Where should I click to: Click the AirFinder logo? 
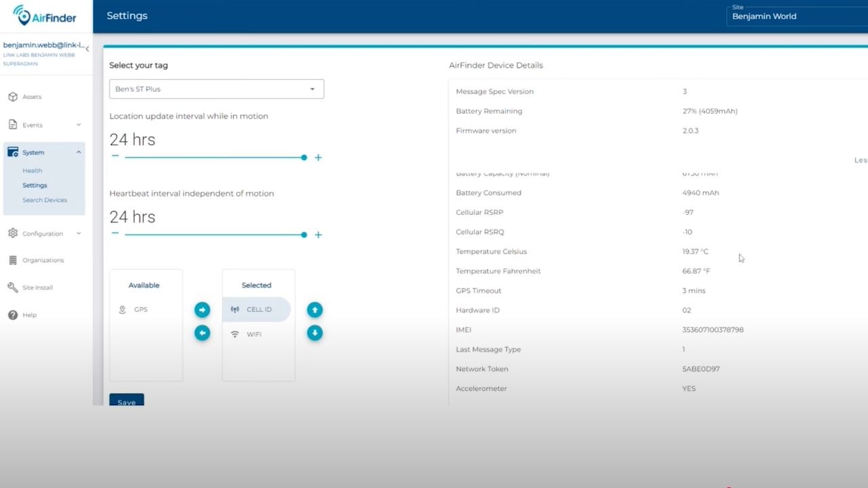coord(45,16)
